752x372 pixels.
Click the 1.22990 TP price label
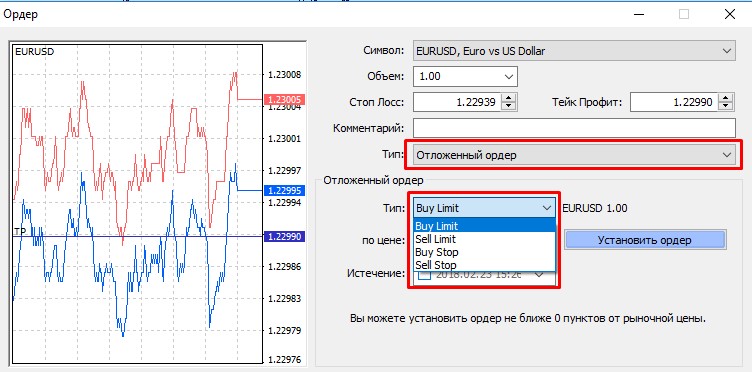tap(284, 236)
